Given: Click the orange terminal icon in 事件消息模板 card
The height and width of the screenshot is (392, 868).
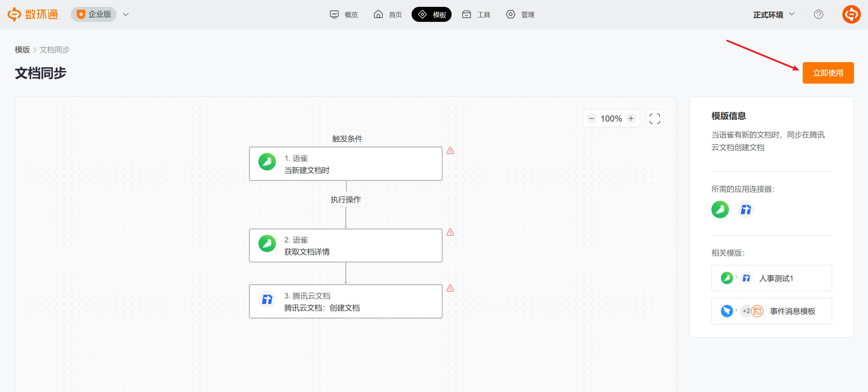Looking at the screenshot, I should point(757,311).
